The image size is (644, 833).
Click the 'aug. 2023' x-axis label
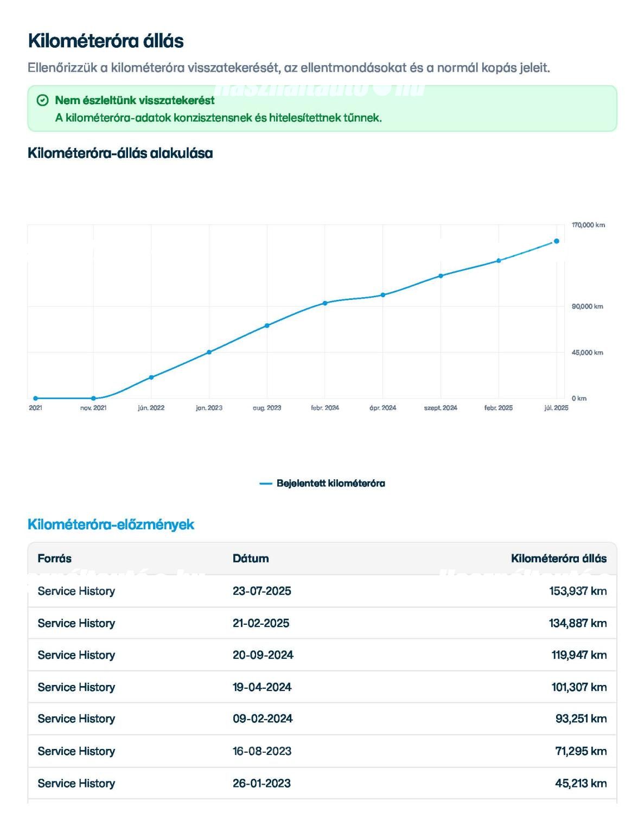point(267,408)
